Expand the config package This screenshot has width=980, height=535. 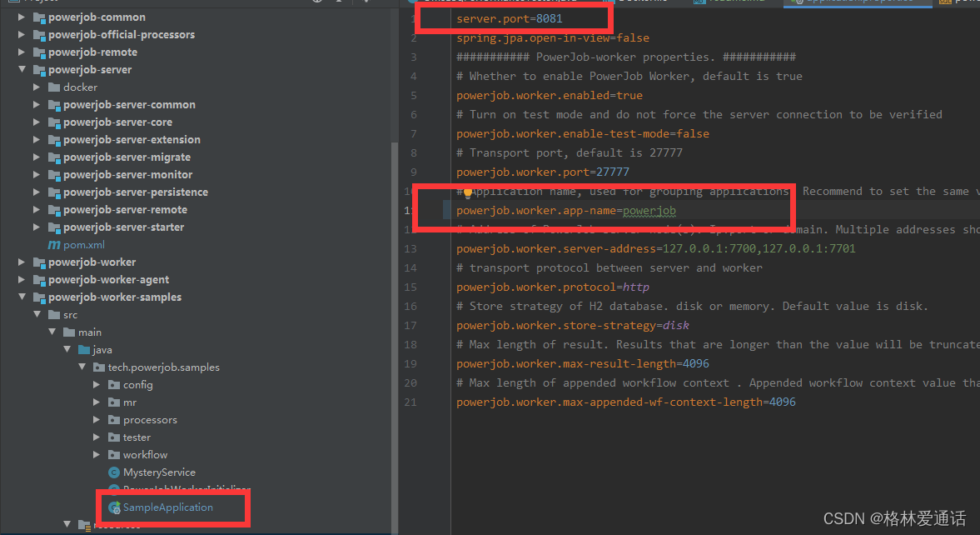pos(97,385)
